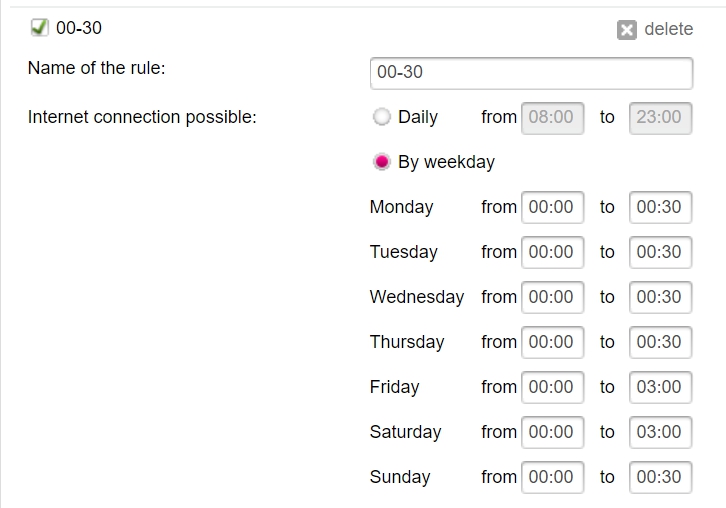Screen dimensions: 726x508
Task: Edit Tuesday's from time field
Action: tap(552, 252)
